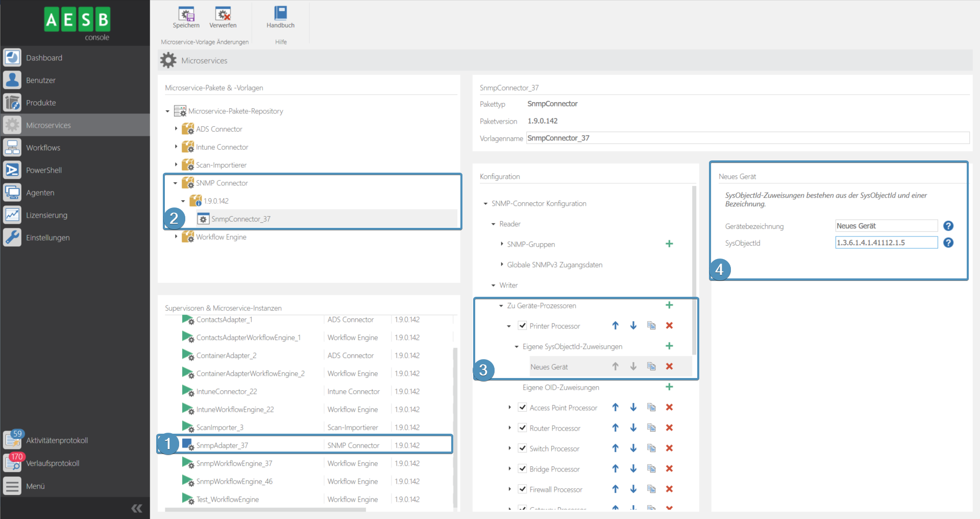
Task: Expand the ADS Connector package node
Action: pyautogui.click(x=176, y=129)
